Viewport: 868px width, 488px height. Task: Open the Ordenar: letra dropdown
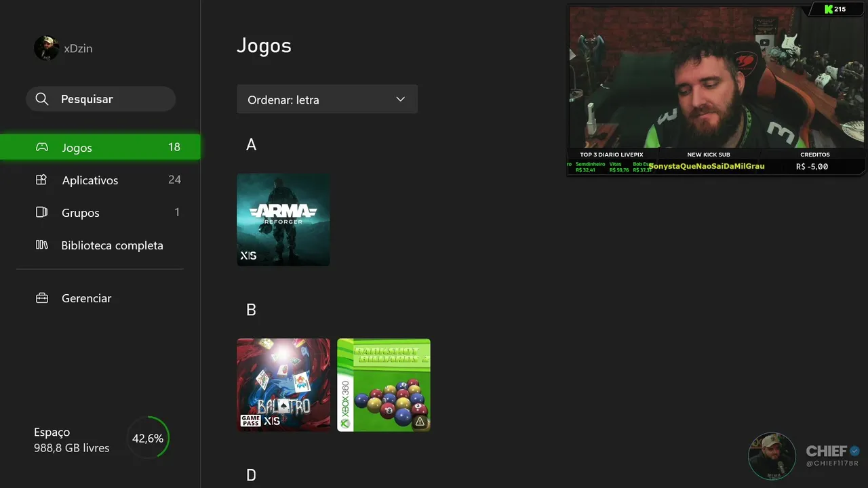point(327,99)
